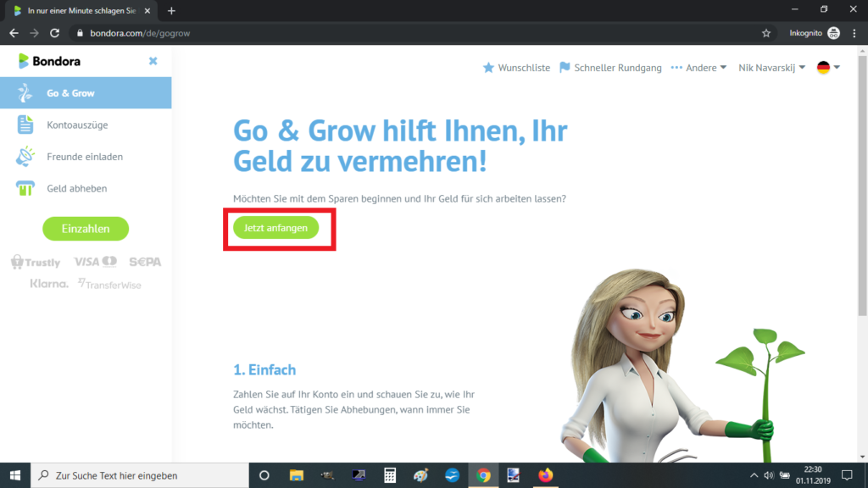Screen dimensions: 868x488
Task: Click the Trustly payment logo
Action: pyautogui.click(x=36, y=262)
